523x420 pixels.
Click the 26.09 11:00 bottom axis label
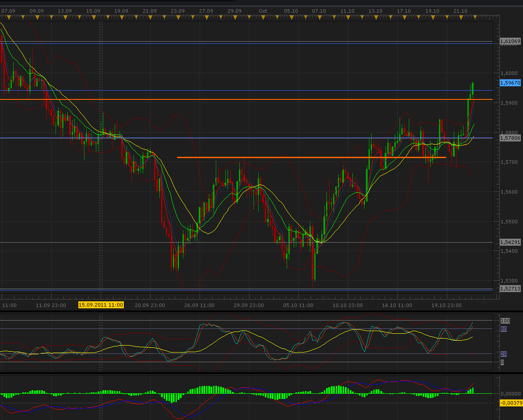(200, 305)
